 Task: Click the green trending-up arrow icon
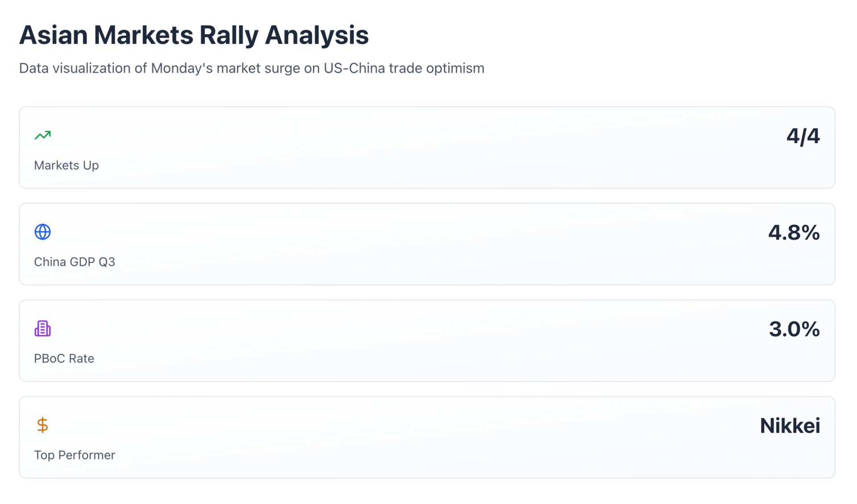coord(43,135)
